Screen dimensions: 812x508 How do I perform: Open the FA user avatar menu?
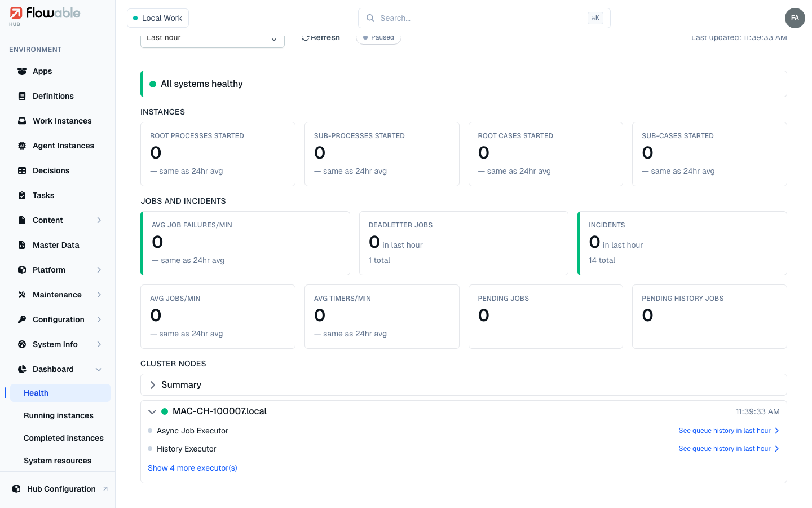795,18
